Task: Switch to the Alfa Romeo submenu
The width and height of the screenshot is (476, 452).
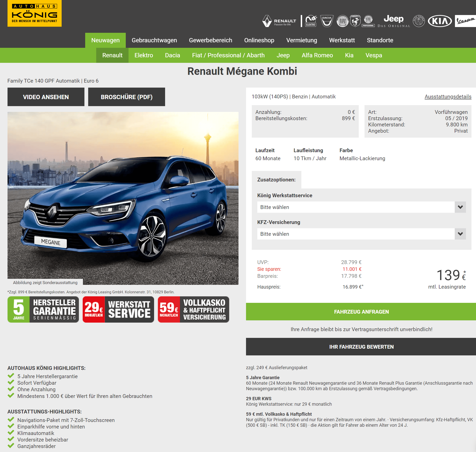Action: (x=317, y=55)
